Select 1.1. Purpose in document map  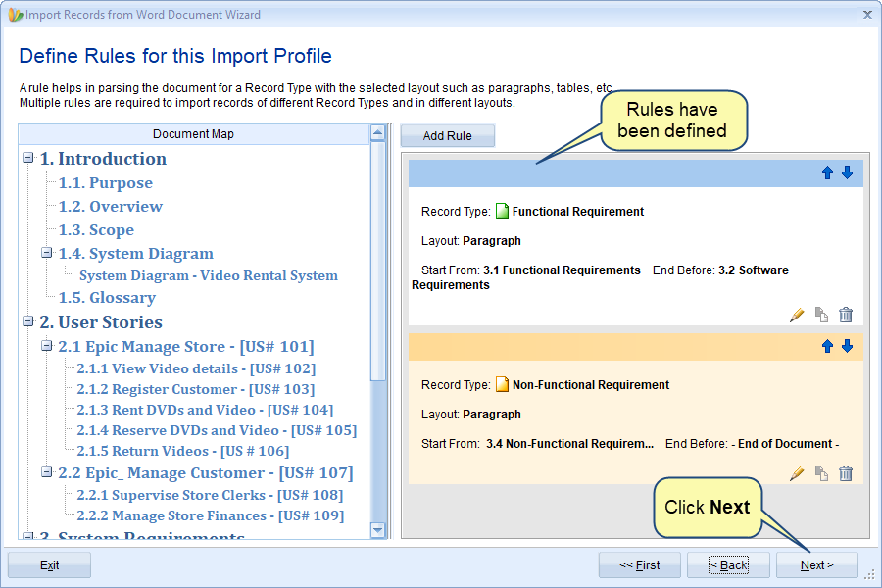click(x=105, y=183)
